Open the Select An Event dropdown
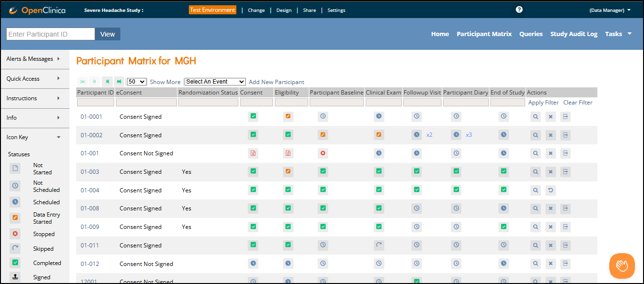644x284 pixels. pyautogui.click(x=215, y=82)
